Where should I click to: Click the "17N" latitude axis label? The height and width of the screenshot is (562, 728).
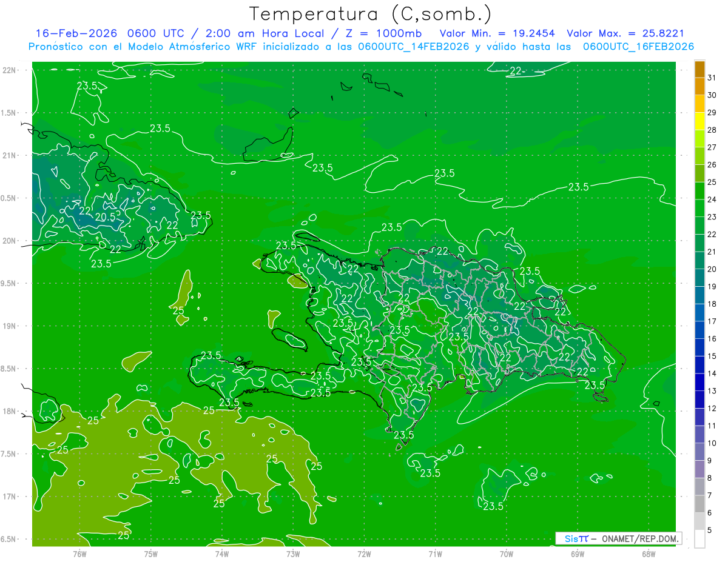10,497
